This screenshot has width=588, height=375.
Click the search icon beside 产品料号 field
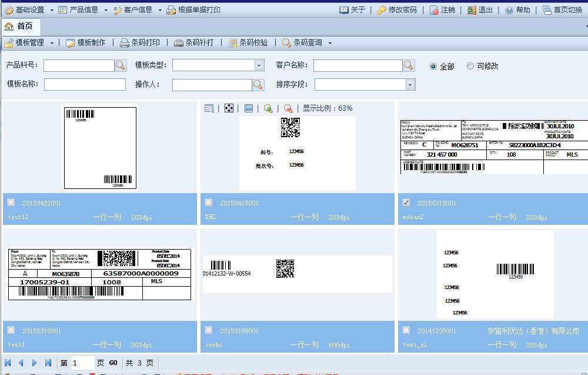[x=120, y=65]
